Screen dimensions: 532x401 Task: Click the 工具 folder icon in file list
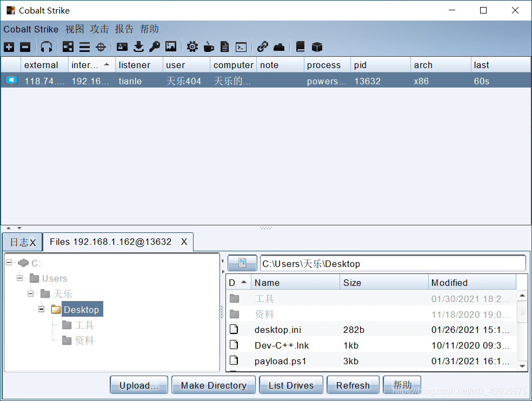tap(235, 298)
